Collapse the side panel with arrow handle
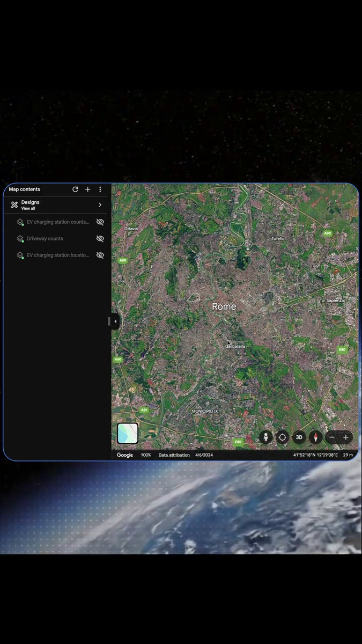 click(x=115, y=321)
